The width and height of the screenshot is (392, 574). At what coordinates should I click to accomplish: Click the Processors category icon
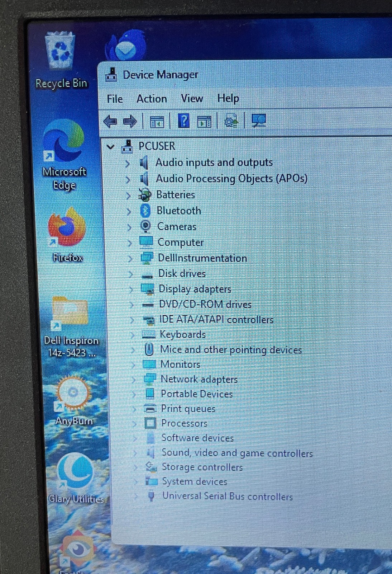tap(150, 423)
